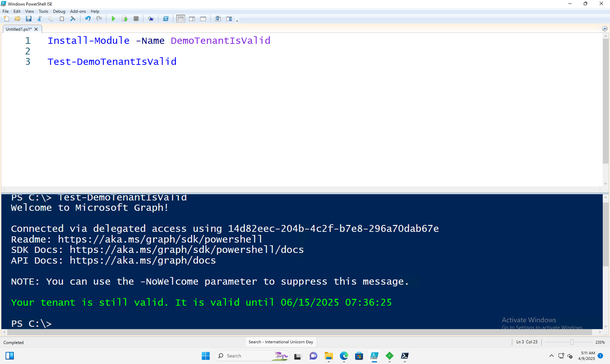Open an existing script file
This screenshot has height=364, width=610.
pyautogui.click(x=18, y=19)
